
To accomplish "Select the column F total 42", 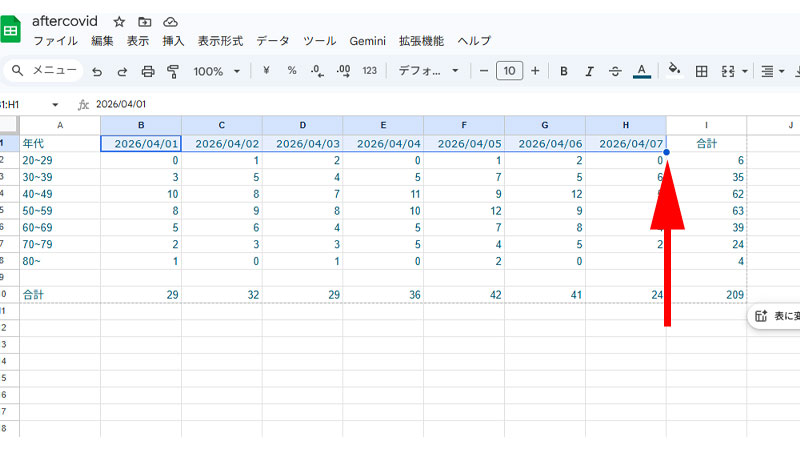I will point(464,294).
